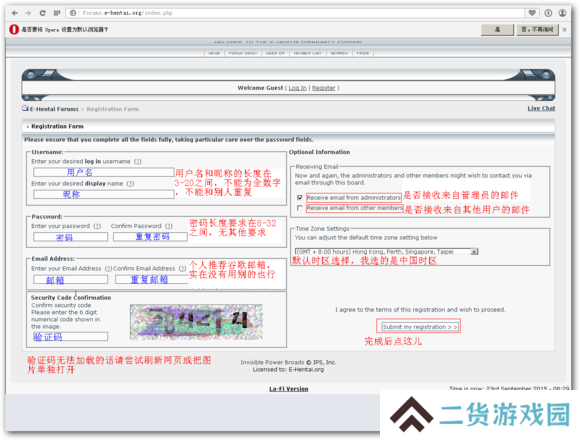Viewport: 580px width, 440px height.
Task: Click 是 to set Opera as default
Action: [x=497, y=30]
